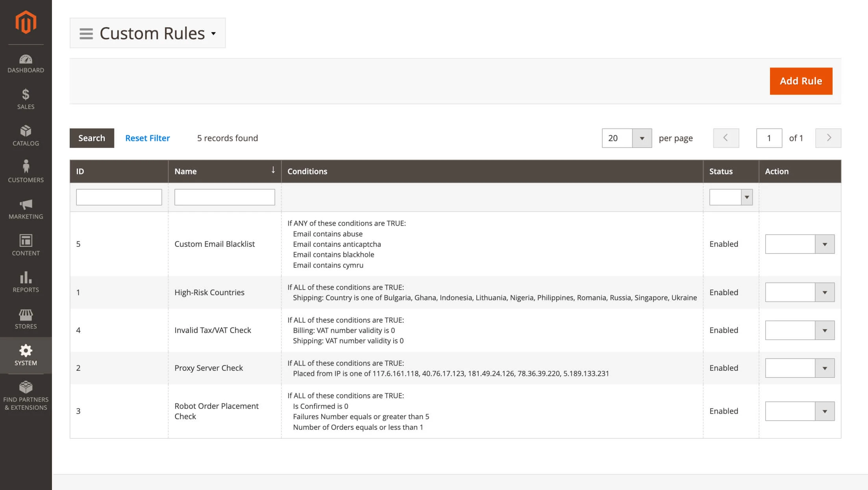Click the Search button

(x=92, y=138)
